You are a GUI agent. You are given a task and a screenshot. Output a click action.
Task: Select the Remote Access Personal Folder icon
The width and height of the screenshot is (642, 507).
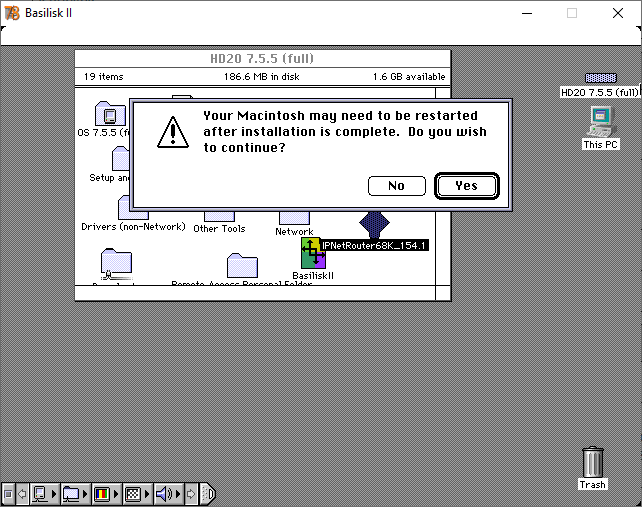pyautogui.click(x=242, y=265)
